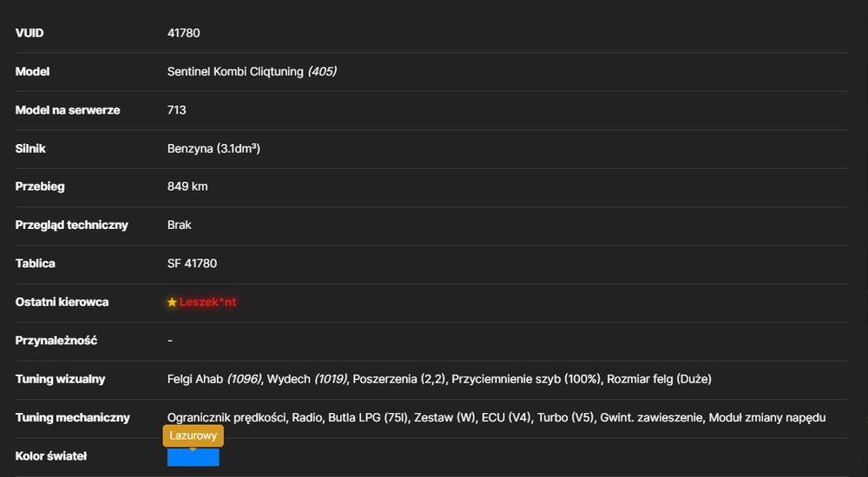Click the Ostatni kierowca row label
This screenshot has width=868, height=477.
[x=62, y=302]
